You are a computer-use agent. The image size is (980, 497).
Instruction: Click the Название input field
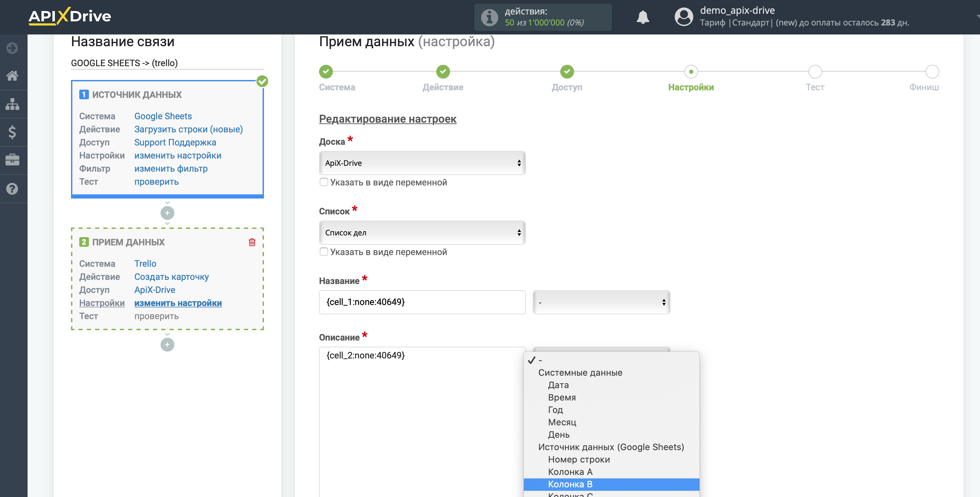click(x=422, y=302)
